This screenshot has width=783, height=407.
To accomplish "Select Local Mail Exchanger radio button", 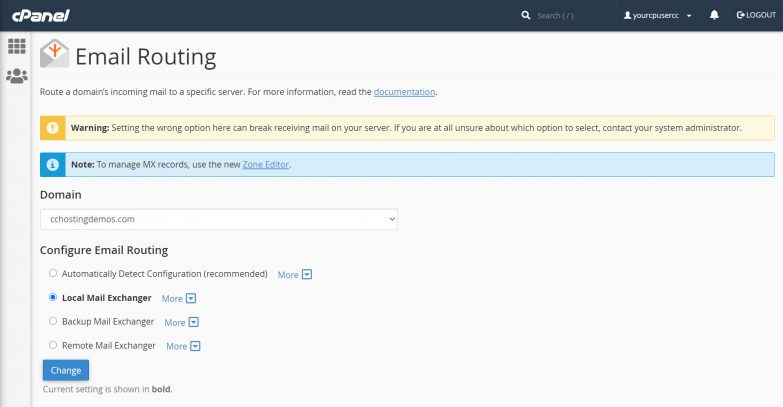I will 53,298.
